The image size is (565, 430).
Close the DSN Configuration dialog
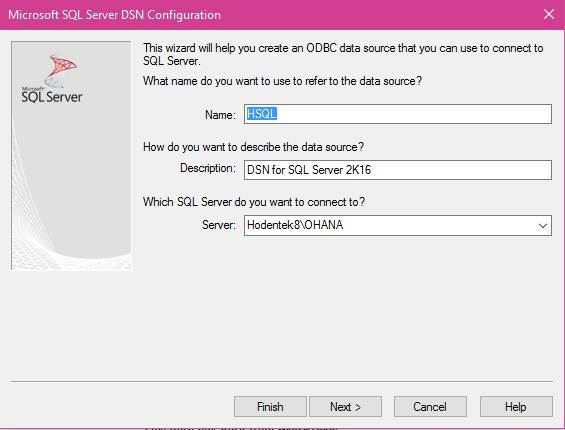[548, 14]
